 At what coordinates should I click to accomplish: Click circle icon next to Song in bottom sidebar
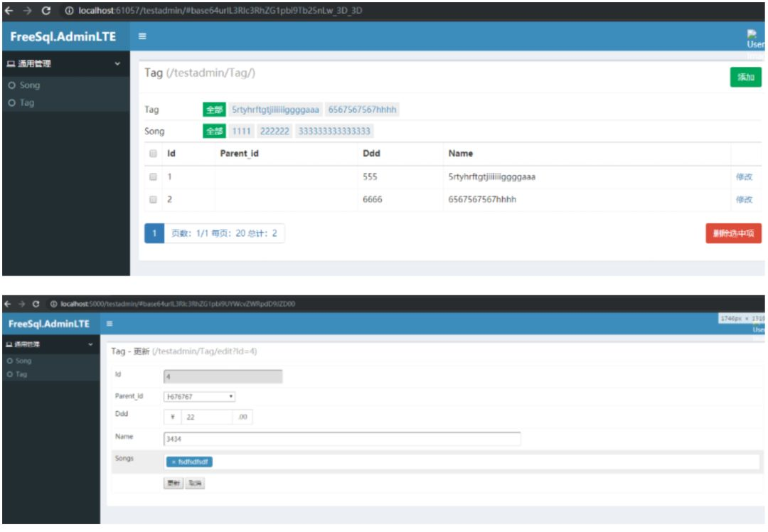coord(10,361)
